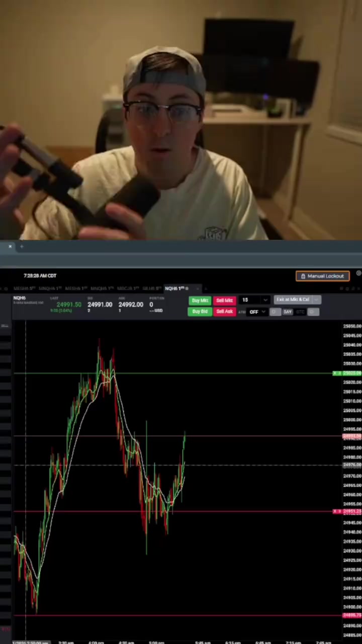Click the ask price 24992.00
The image size is (362, 644).
(x=131, y=304)
